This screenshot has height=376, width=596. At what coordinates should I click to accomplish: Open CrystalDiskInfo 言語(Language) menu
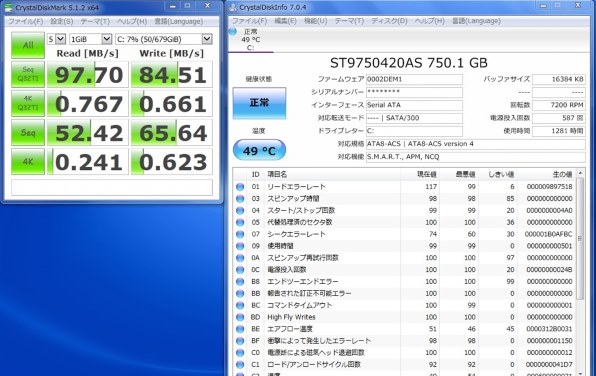[x=476, y=21]
